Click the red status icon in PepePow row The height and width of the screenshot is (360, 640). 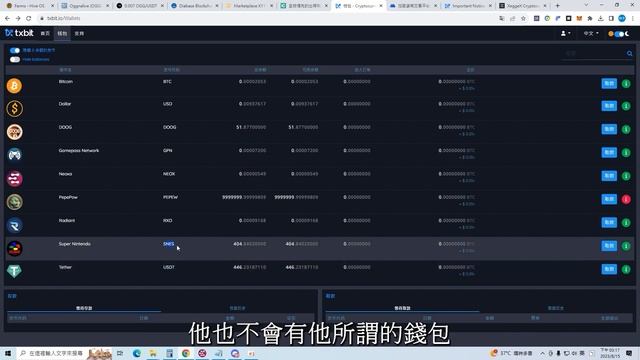point(626,199)
